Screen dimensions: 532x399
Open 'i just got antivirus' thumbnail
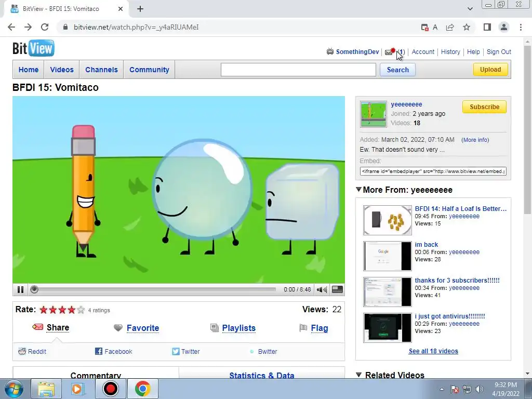[388, 328]
